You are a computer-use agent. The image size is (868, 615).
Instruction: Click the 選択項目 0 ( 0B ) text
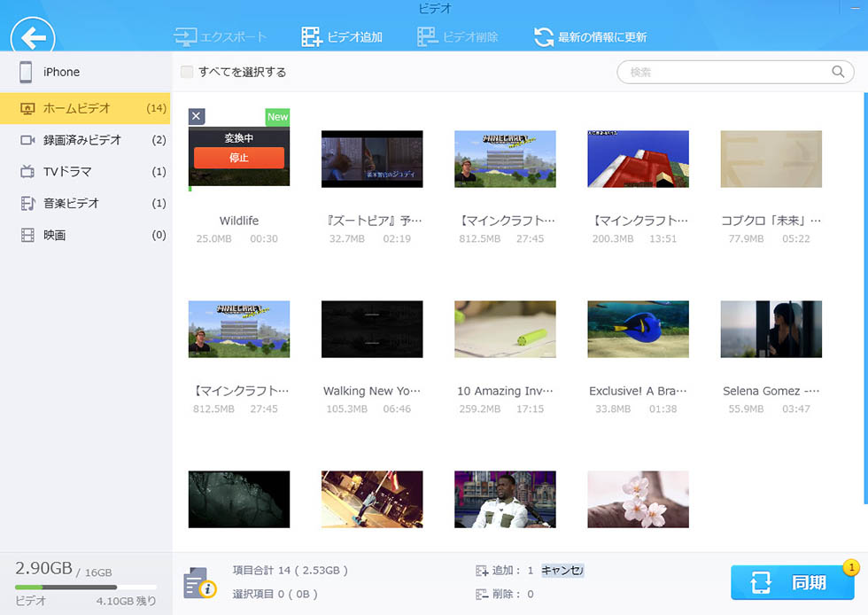pos(275,594)
